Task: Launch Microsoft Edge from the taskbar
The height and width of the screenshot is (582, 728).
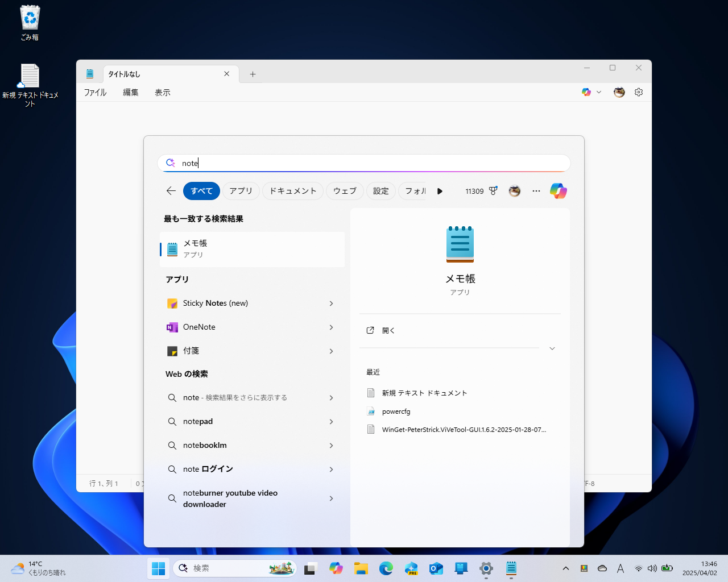Action: (x=386, y=568)
